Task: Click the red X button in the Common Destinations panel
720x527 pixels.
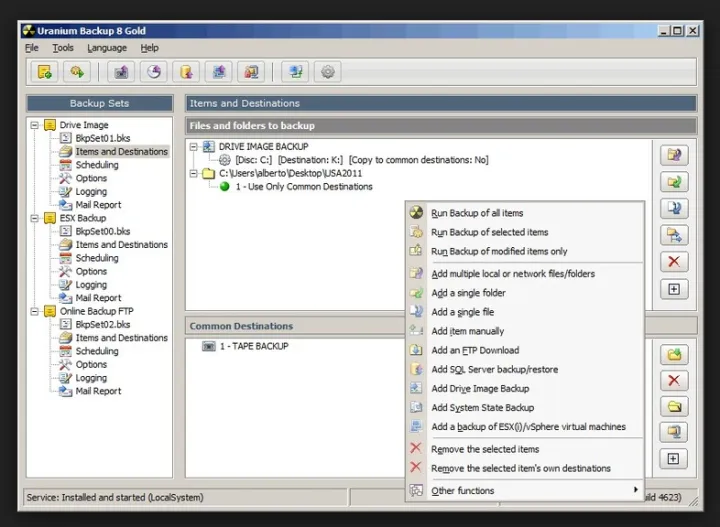Action: click(674, 381)
